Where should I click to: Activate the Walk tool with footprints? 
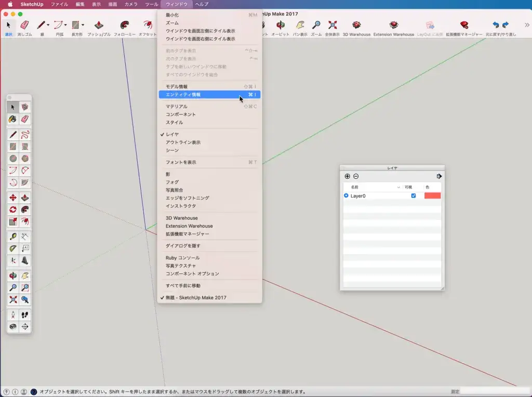(25, 315)
